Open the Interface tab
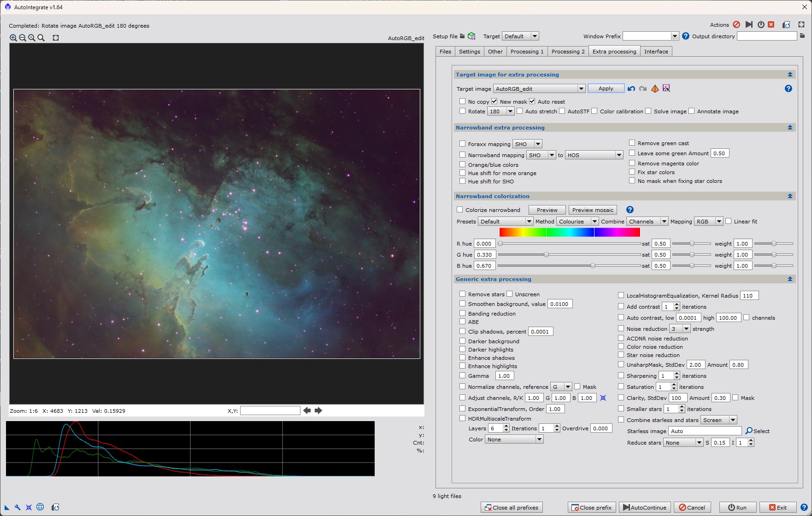The image size is (812, 516). pyautogui.click(x=656, y=52)
